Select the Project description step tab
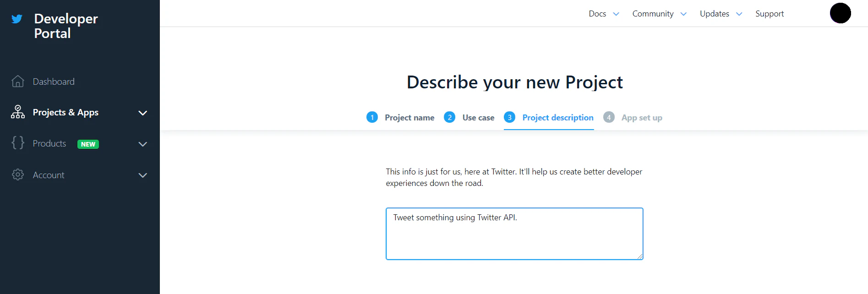This screenshot has width=868, height=294. [549, 118]
